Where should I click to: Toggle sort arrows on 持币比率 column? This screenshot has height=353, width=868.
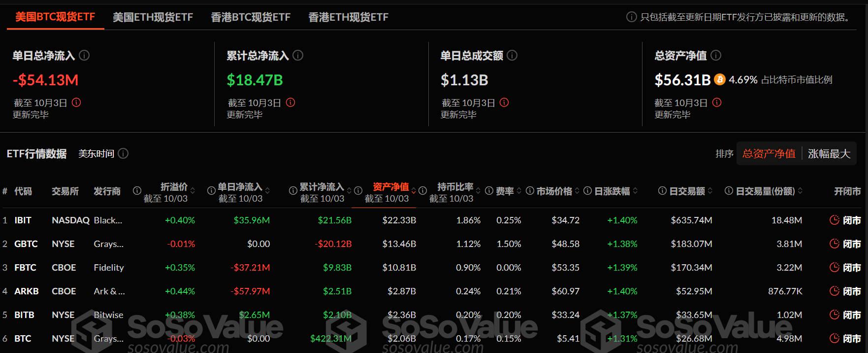tap(478, 191)
